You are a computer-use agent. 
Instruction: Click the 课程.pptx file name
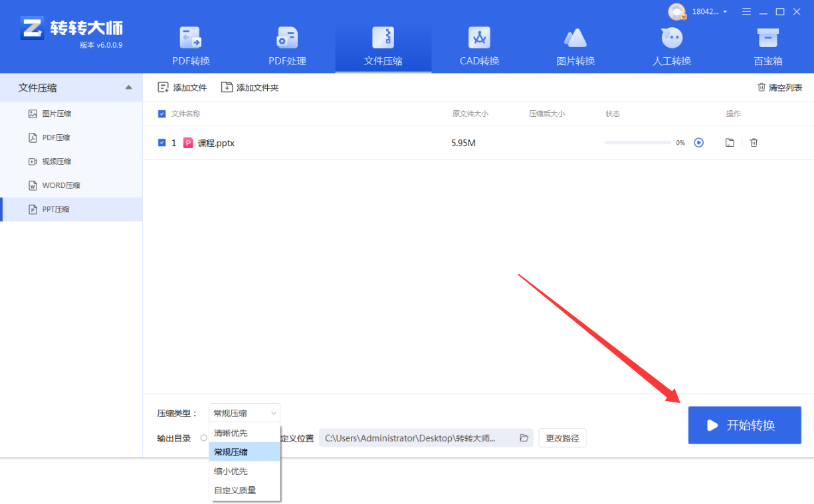coord(216,143)
